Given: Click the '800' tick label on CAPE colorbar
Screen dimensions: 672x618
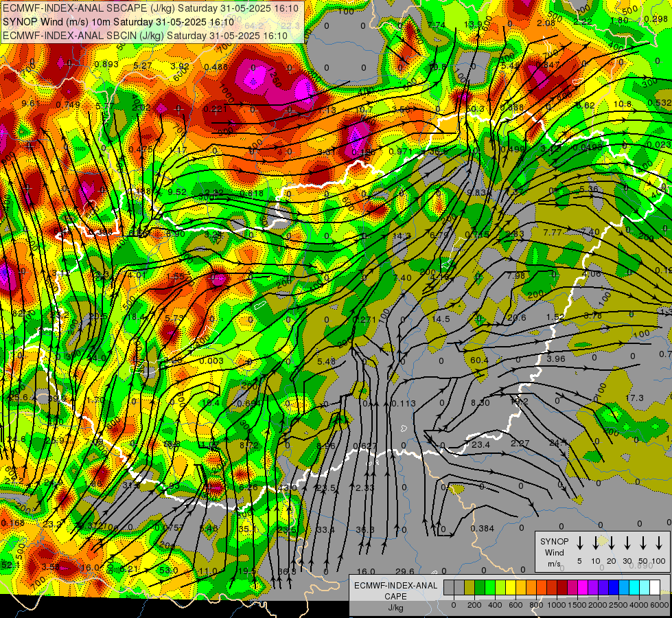Looking at the screenshot, I should (537, 605).
